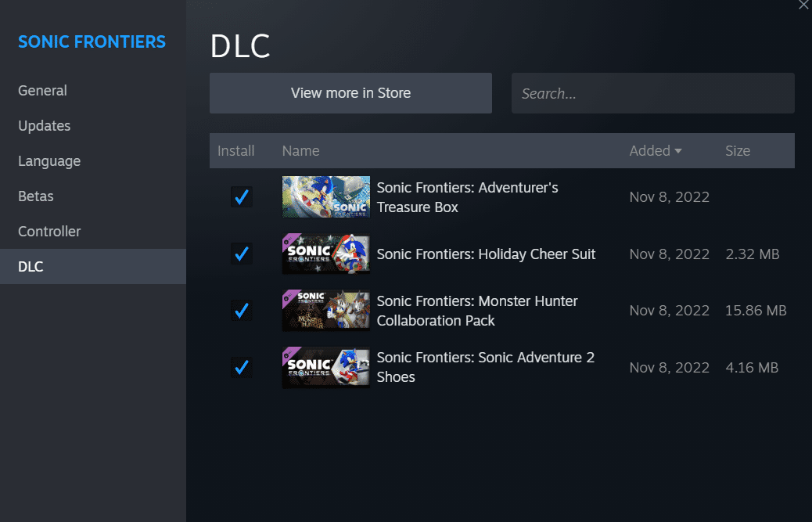Click the DLC search field
812x522 pixels.
(x=652, y=92)
